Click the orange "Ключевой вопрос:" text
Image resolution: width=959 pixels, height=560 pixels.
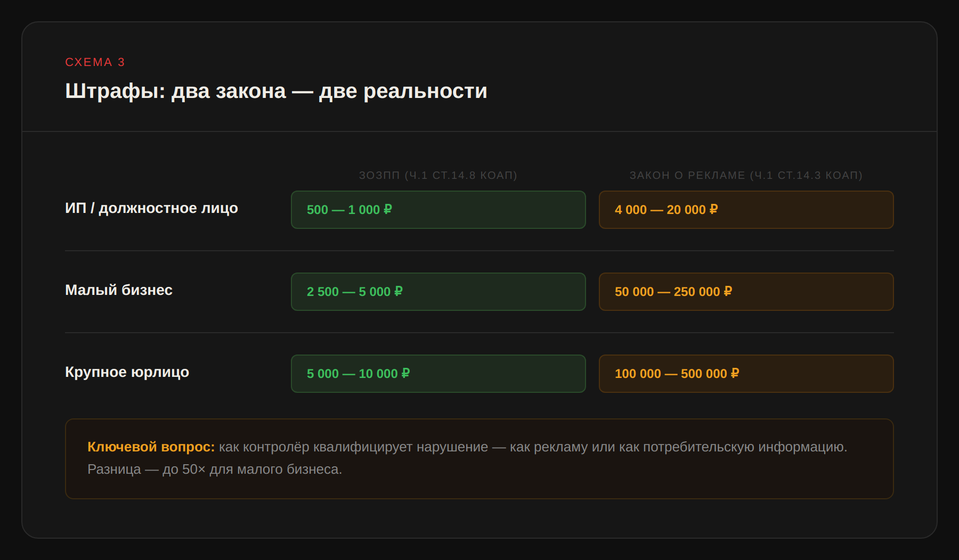pos(151,447)
